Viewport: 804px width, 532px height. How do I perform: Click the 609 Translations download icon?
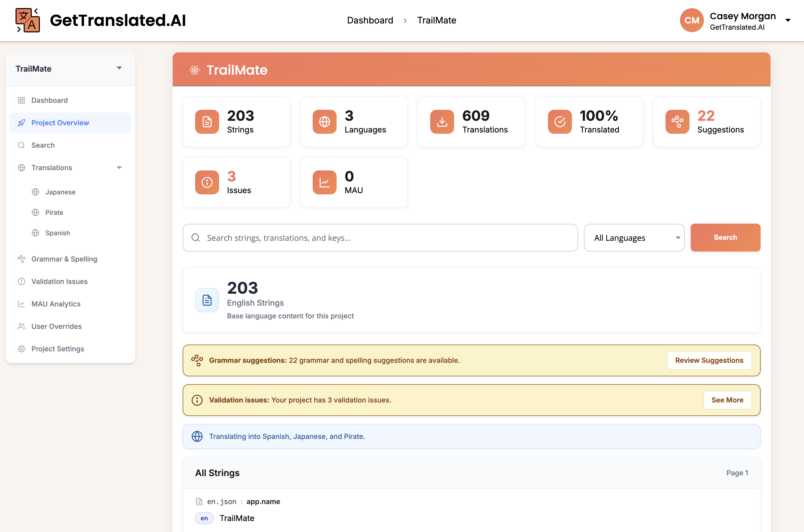click(x=442, y=122)
